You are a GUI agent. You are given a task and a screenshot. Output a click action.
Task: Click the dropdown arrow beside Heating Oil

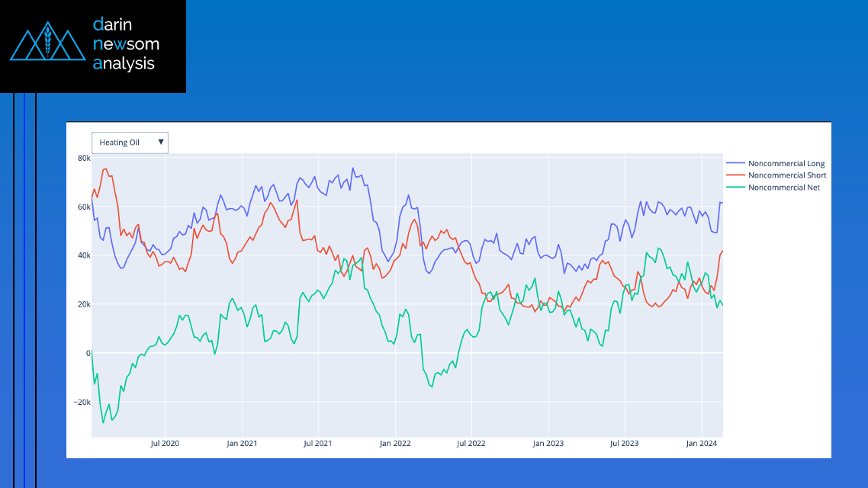point(160,142)
